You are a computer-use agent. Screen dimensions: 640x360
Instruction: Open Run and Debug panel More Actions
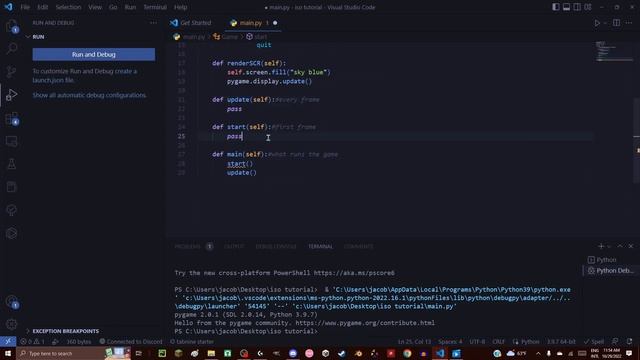pyautogui.click(x=153, y=23)
